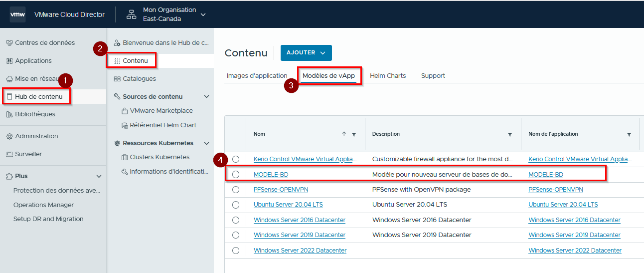Click the Plus puzzle piece icon
This screenshot has height=273, width=644.
click(x=9, y=176)
